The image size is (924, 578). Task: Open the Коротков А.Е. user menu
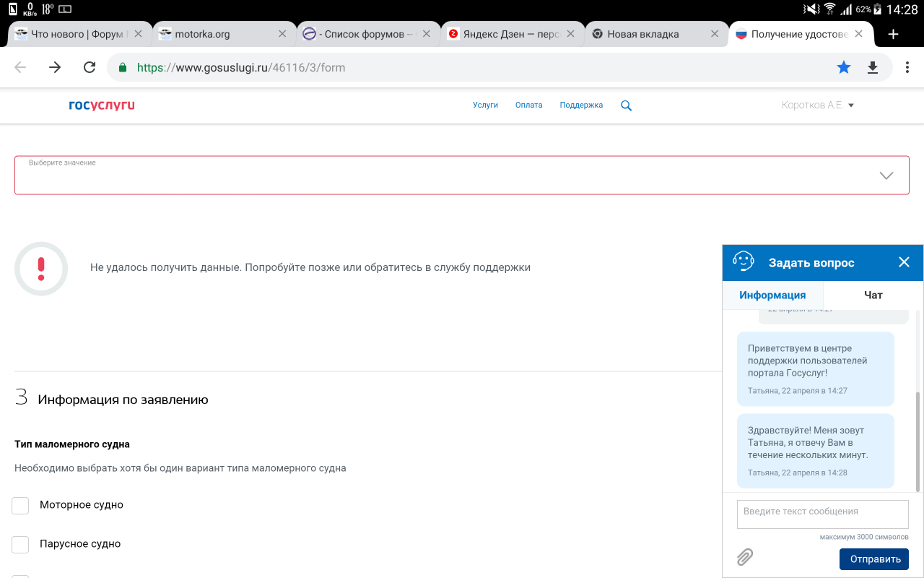pyautogui.click(x=817, y=105)
